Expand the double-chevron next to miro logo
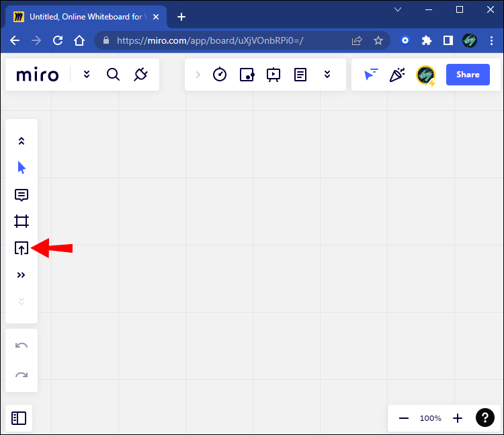 (87, 75)
